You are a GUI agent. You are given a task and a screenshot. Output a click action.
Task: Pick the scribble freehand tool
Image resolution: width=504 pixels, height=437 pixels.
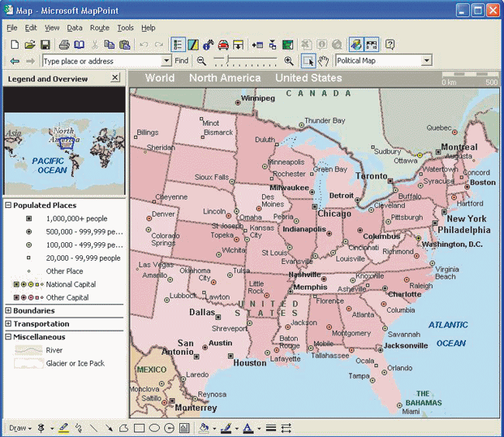[78, 428]
